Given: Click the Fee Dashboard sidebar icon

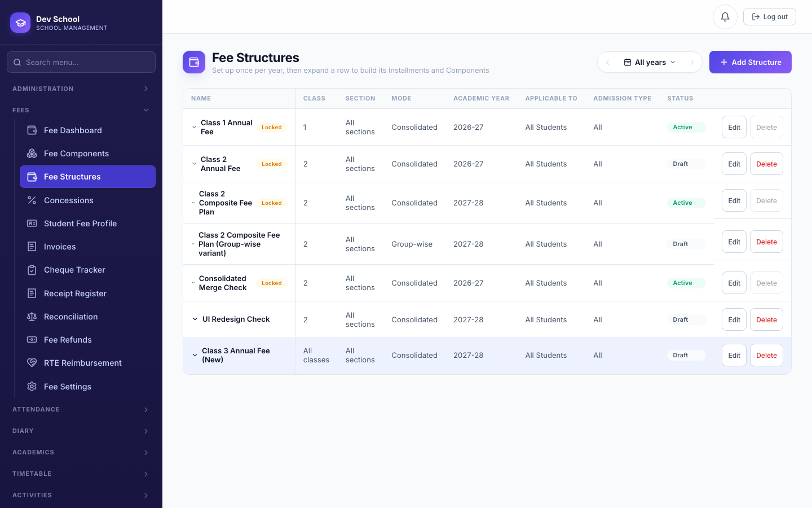Looking at the screenshot, I should [32, 130].
